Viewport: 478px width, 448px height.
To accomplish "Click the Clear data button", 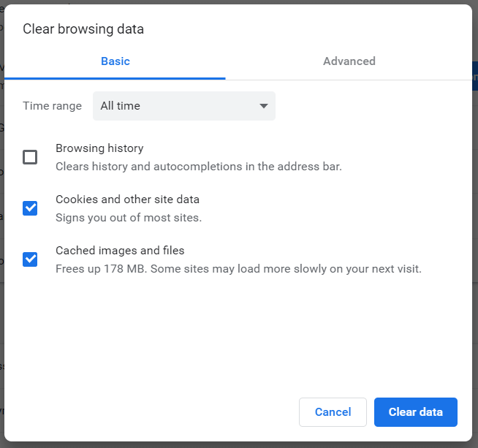I will pos(415,412).
